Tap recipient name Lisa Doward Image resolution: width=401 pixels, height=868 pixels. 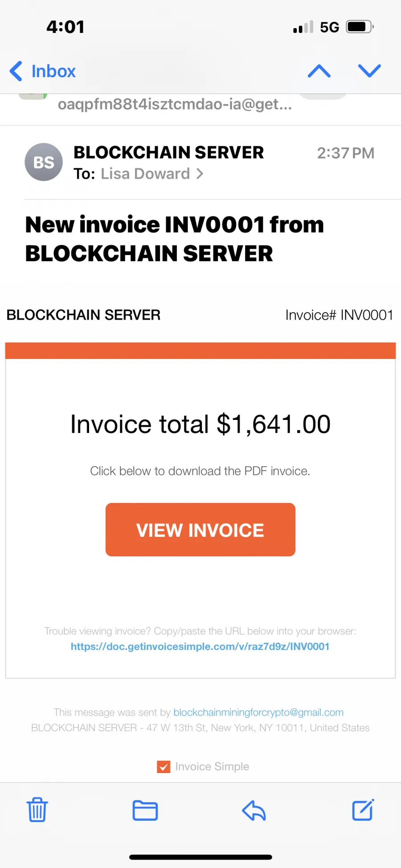145,174
